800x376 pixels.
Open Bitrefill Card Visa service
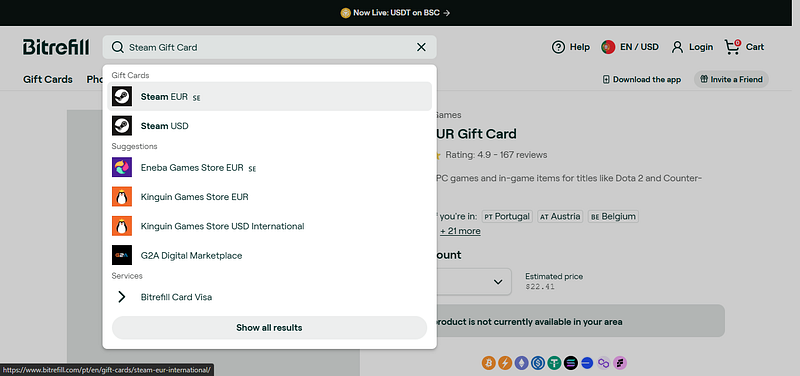pos(269,297)
